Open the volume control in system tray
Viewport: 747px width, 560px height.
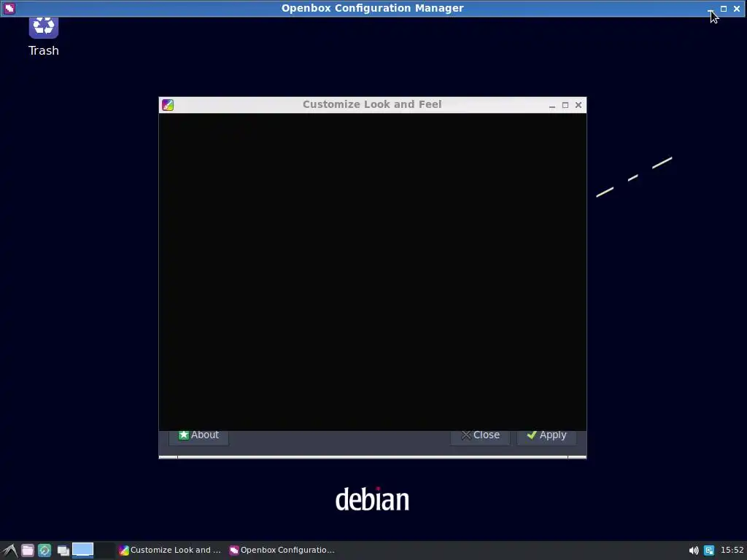point(694,551)
